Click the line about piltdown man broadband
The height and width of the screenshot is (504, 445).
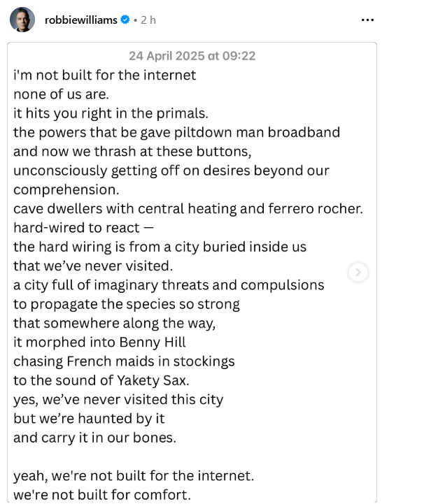(176, 132)
